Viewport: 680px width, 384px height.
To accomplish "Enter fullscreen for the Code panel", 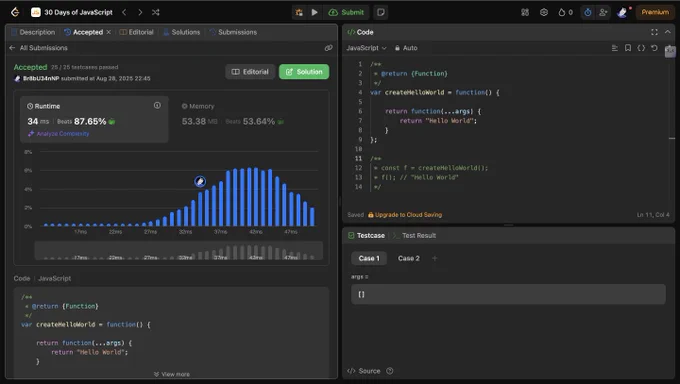I will [654, 32].
